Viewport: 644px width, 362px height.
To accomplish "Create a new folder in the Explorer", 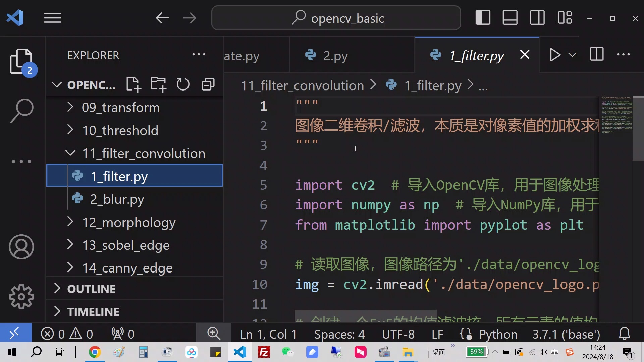I will tap(158, 84).
